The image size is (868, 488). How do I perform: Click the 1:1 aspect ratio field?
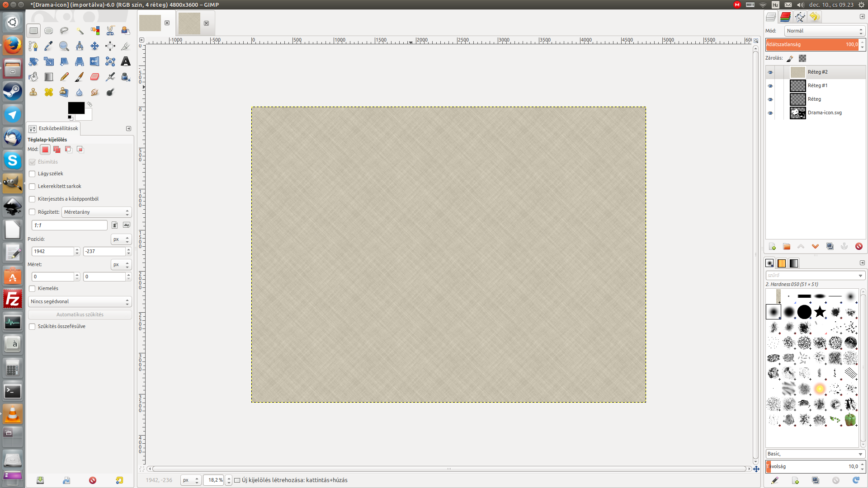[70, 225]
